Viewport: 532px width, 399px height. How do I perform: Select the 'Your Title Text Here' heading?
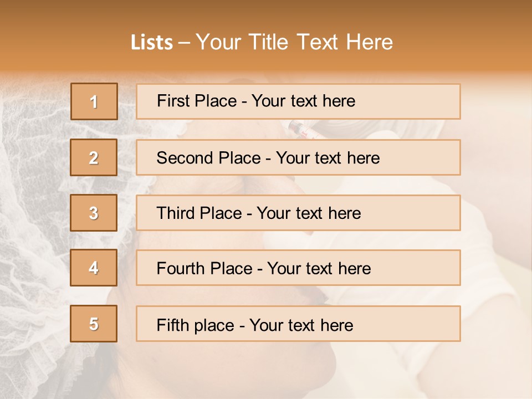point(294,43)
